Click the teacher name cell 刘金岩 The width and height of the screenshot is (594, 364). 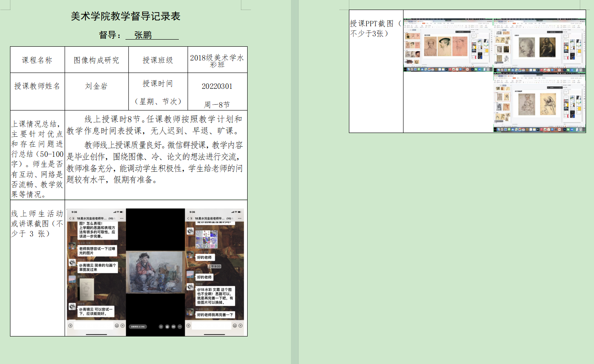96,86
